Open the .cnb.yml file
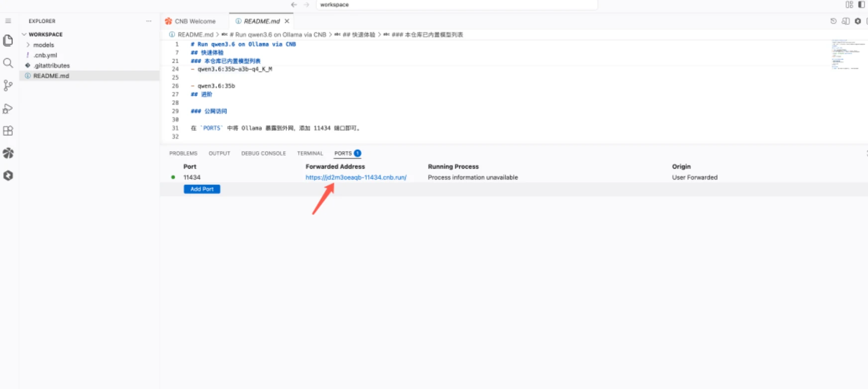This screenshot has width=868, height=389. pyautogui.click(x=45, y=55)
